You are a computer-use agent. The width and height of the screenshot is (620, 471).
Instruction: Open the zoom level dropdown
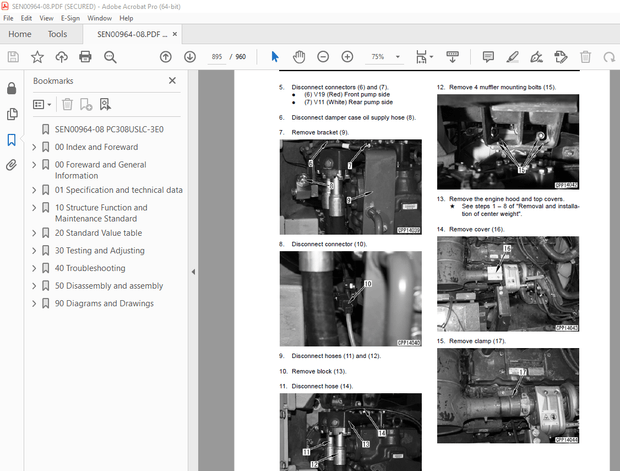tap(398, 57)
